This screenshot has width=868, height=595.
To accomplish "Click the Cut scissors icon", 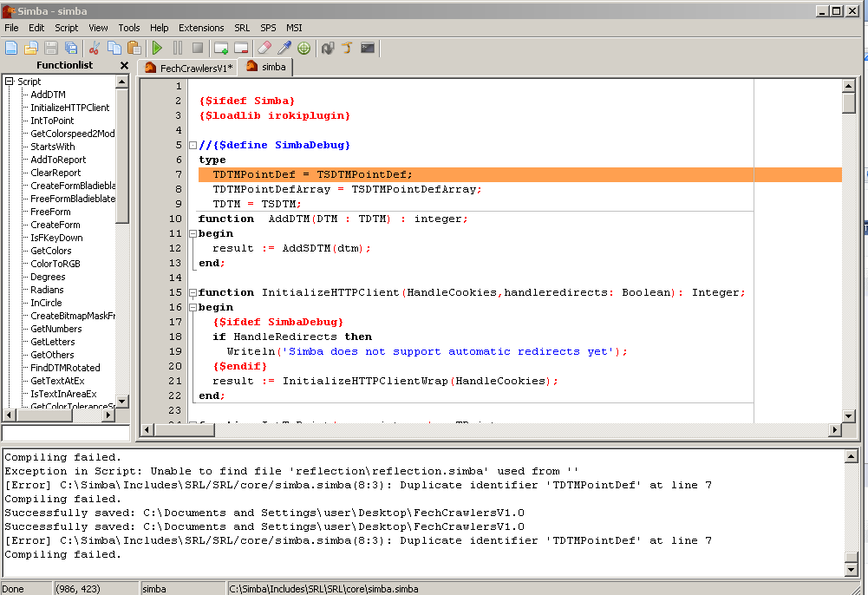I will click(95, 48).
